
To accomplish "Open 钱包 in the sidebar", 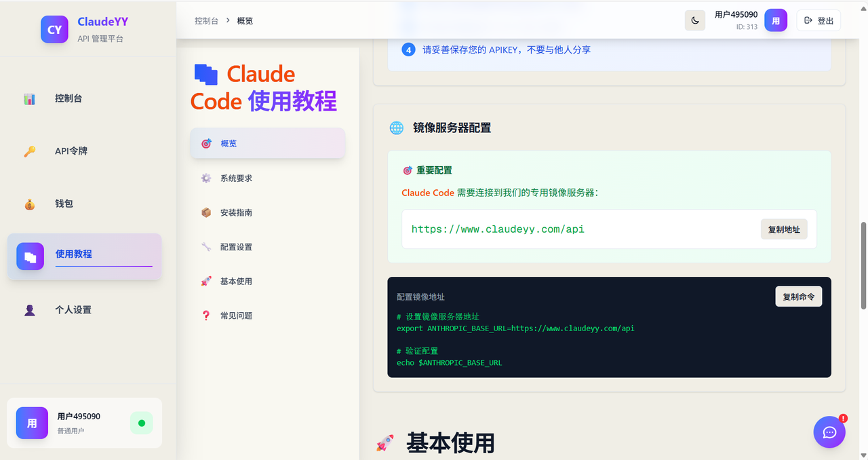I will pos(85,204).
